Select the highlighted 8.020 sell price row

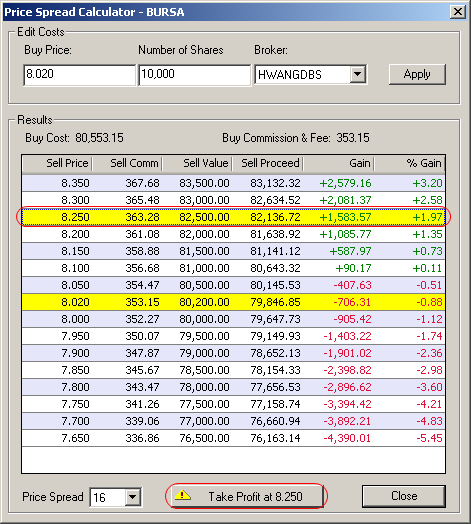233,302
